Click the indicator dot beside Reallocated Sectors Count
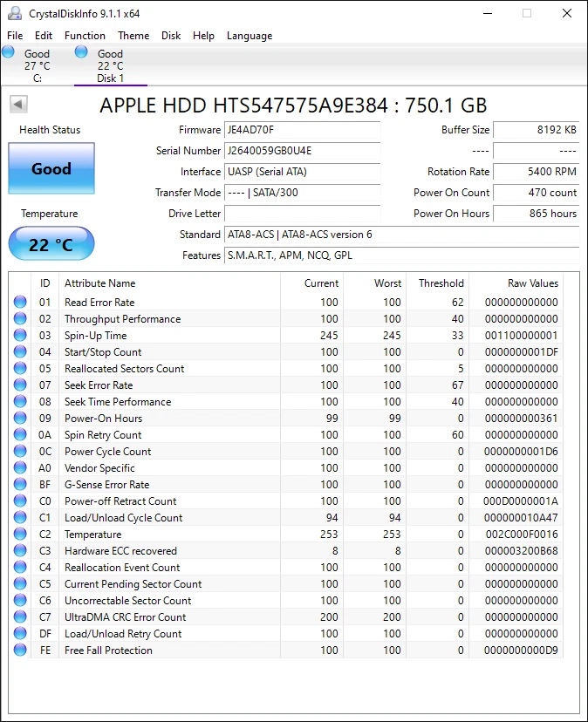 tap(19, 368)
